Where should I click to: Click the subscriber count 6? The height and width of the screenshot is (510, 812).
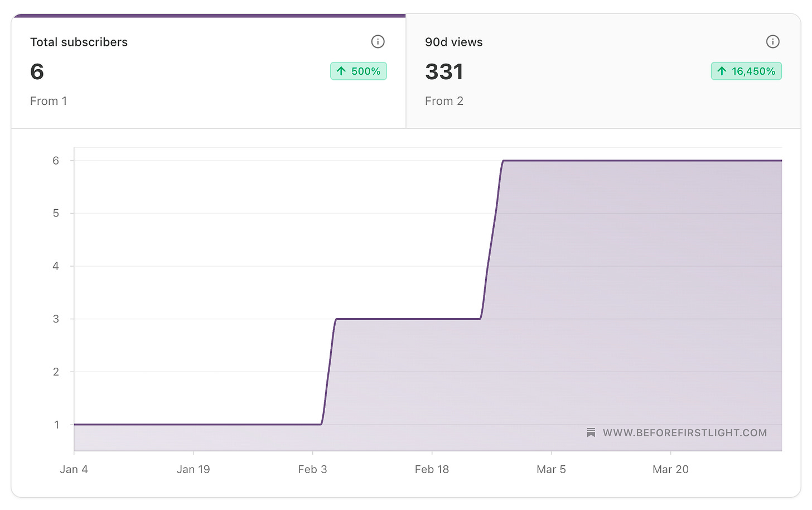(38, 71)
